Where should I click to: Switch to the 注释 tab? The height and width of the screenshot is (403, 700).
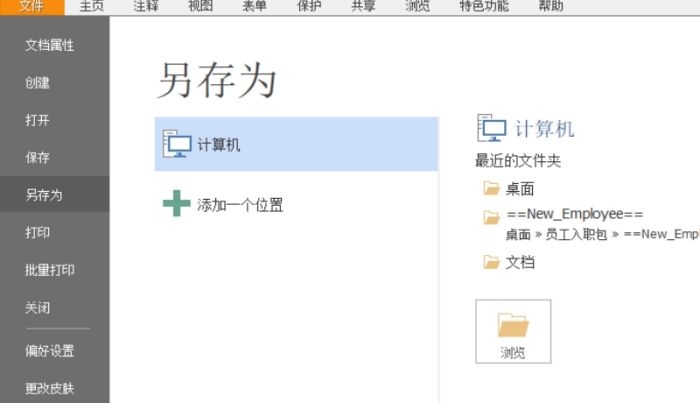(x=146, y=6)
